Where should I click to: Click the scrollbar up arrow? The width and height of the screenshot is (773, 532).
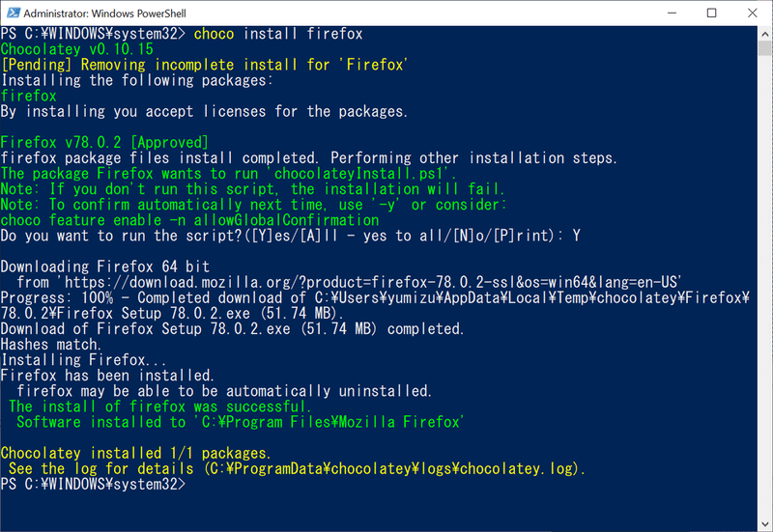(764, 34)
